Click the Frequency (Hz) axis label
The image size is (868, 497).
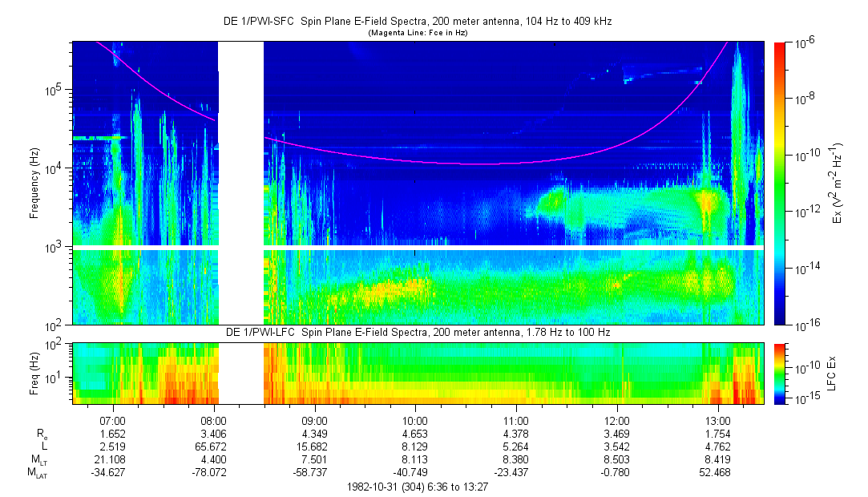[34, 184]
